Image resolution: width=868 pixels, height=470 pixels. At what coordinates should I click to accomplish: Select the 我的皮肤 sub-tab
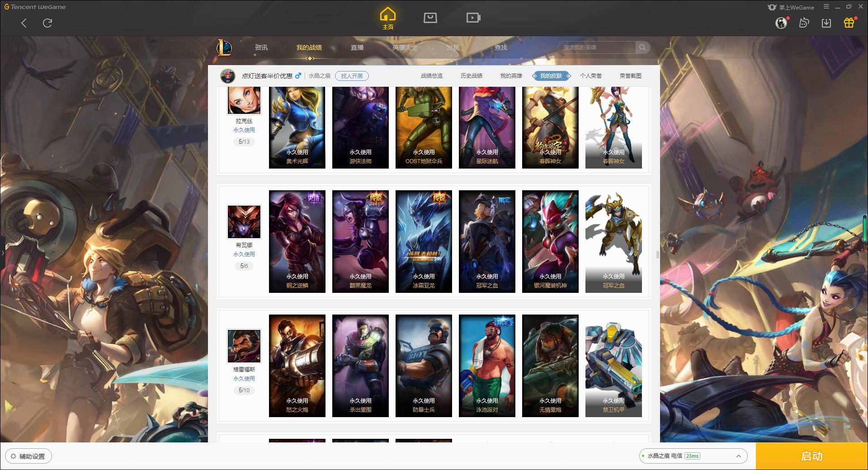(551, 76)
